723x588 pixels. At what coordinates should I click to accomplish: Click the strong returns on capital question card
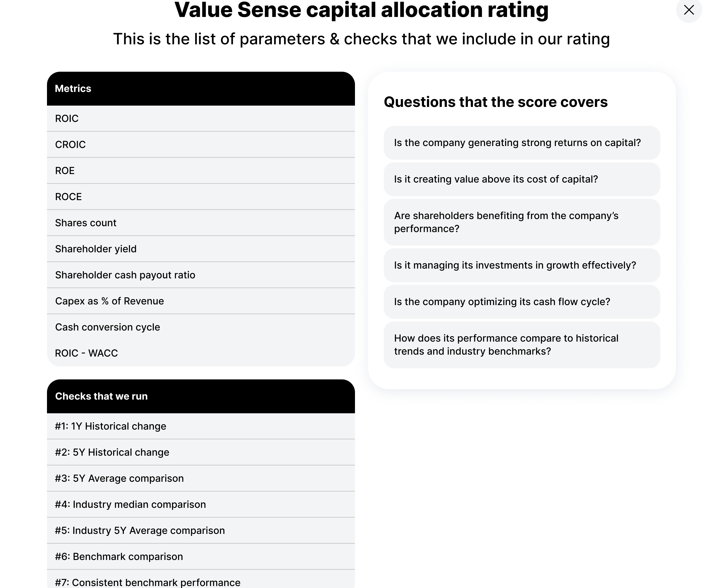click(x=521, y=143)
